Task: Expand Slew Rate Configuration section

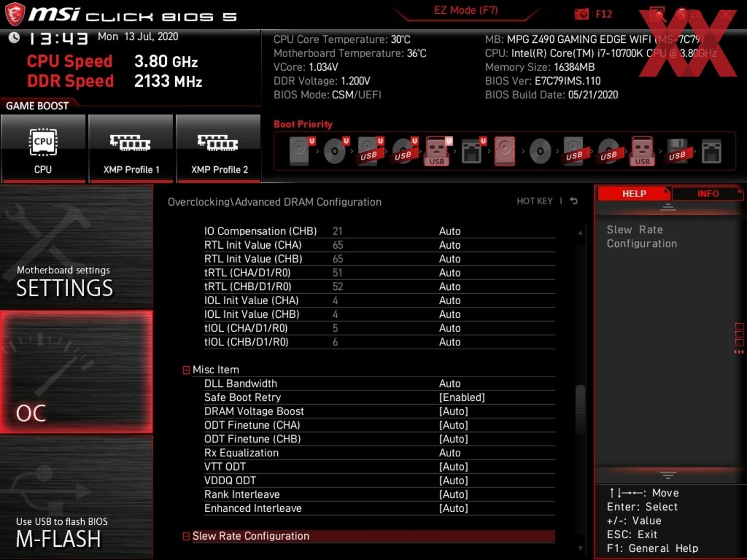Action: 186,536
